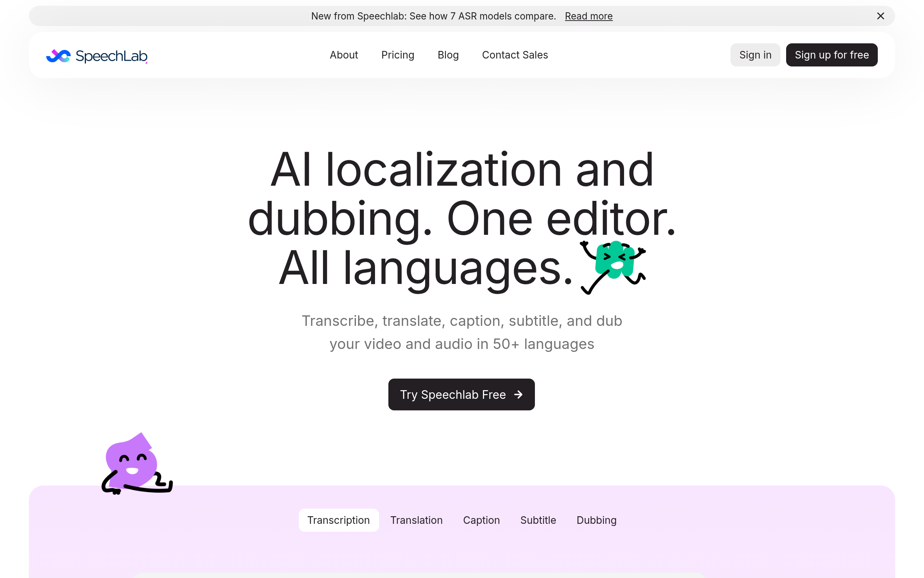Switch to the Translation tab
The height and width of the screenshot is (578, 924).
416,520
